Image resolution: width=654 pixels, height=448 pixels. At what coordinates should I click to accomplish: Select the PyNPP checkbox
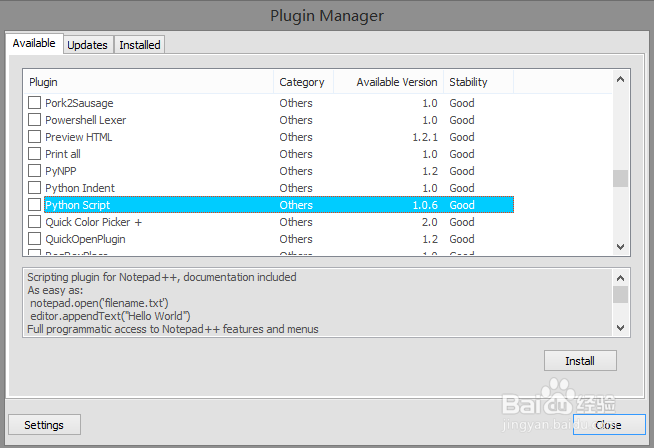[34, 171]
